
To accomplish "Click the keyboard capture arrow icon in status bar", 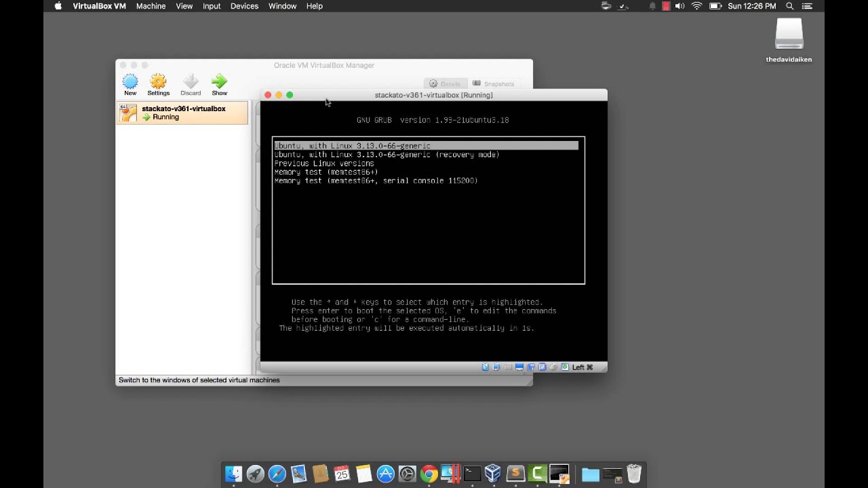I will point(565,367).
